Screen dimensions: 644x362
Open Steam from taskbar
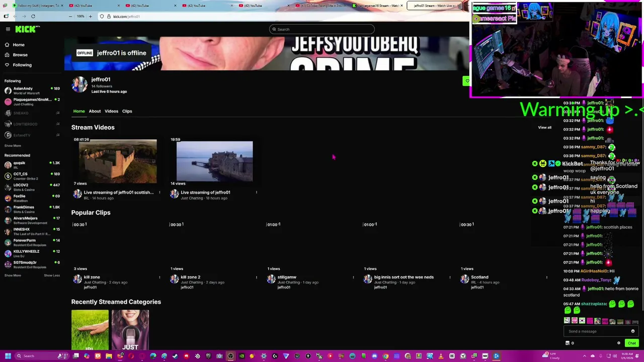click(175, 356)
